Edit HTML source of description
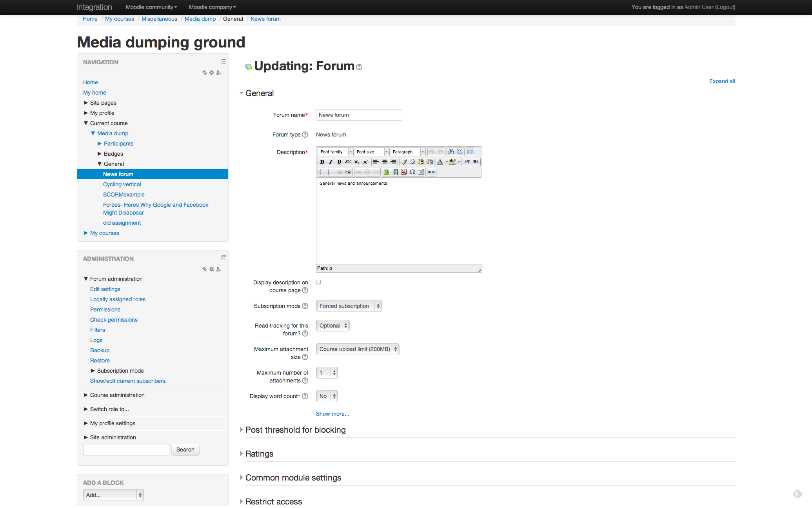The image size is (812, 508). tap(432, 172)
